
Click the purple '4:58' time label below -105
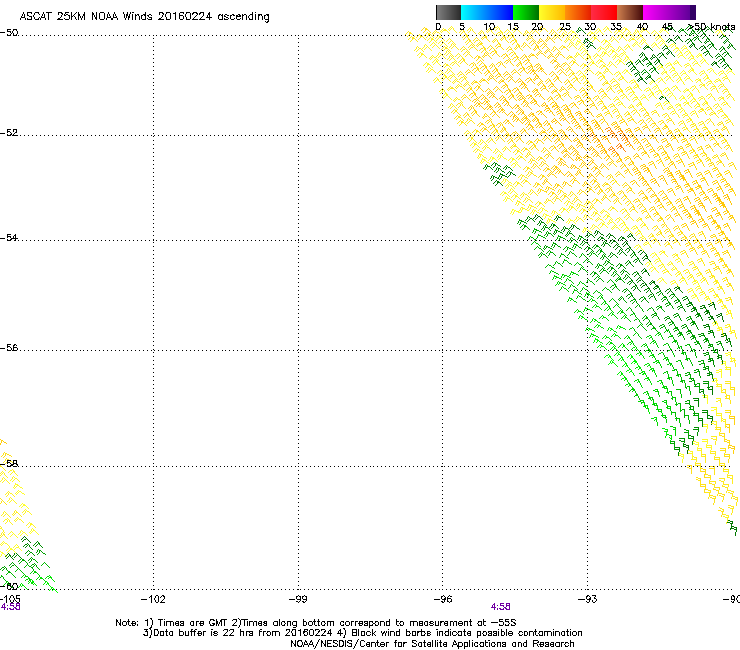[10, 607]
